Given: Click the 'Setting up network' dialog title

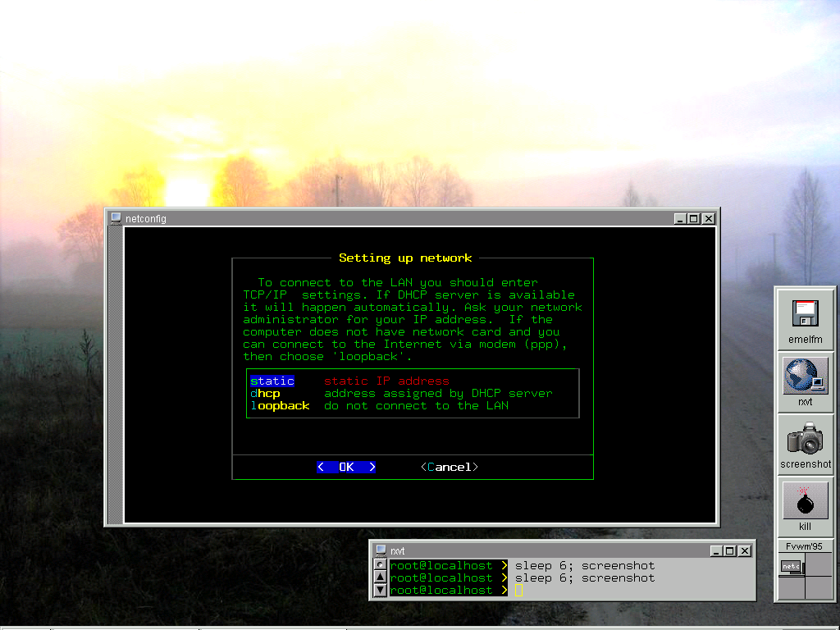Looking at the screenshot, I should click(405, 258).
